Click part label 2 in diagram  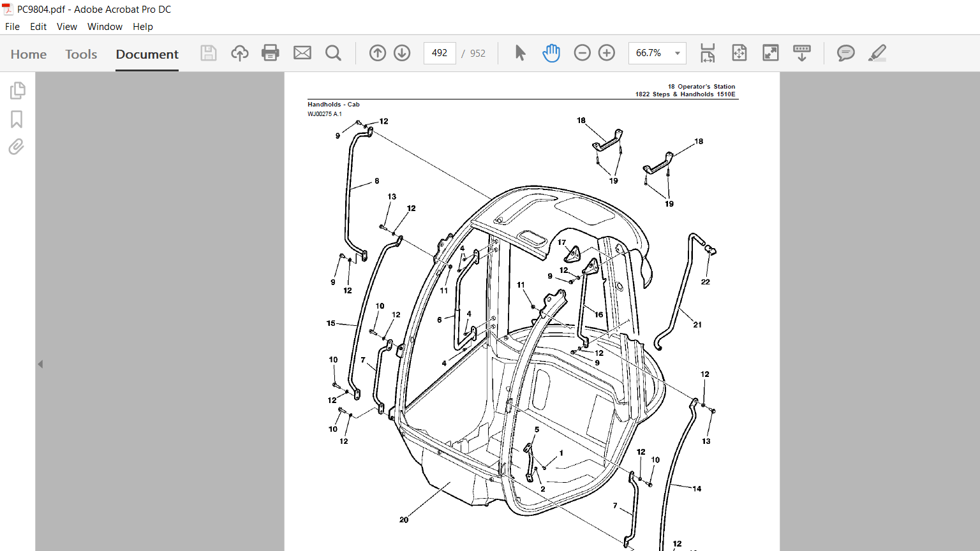[543, 489]
